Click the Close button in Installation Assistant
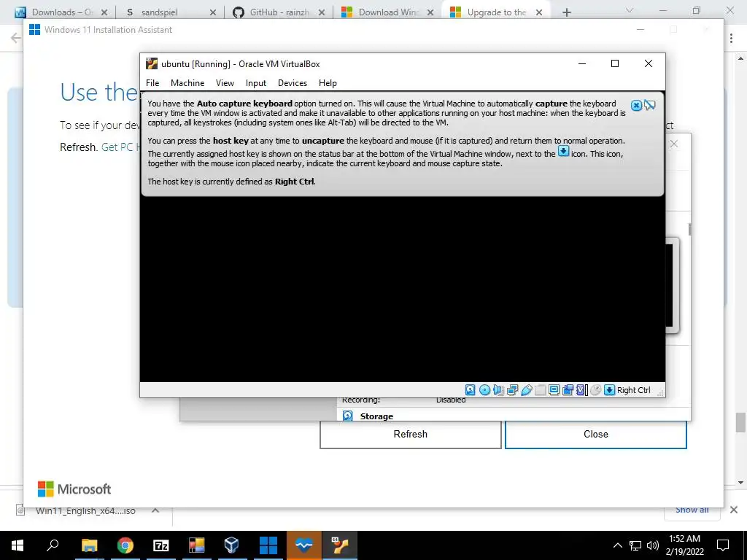Screen dimensions: 747x560 pyautogui.click(x=595, y=434)
